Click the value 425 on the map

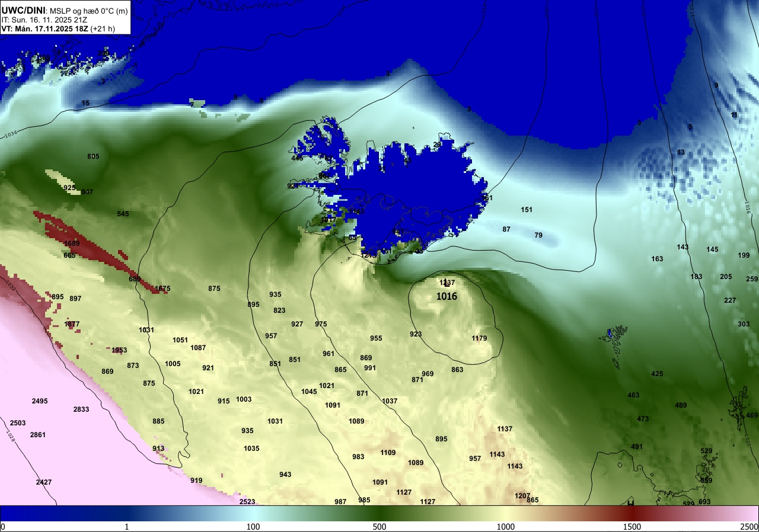(x=657, y=374)
